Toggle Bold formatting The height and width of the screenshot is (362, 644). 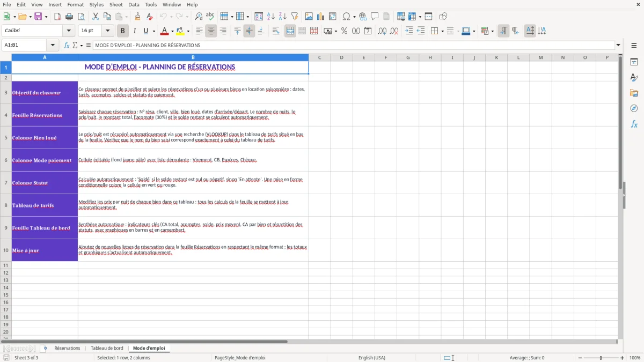[x=123, y=31]
